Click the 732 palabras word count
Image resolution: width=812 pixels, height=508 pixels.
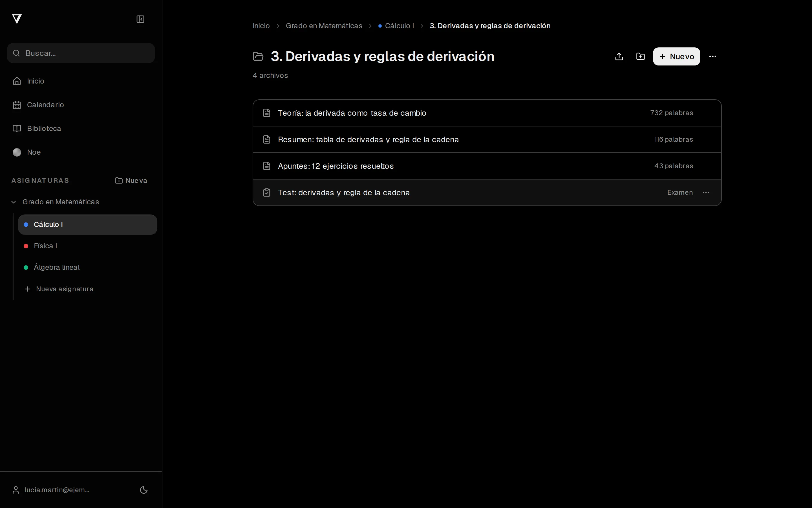[x=671, y=113]
